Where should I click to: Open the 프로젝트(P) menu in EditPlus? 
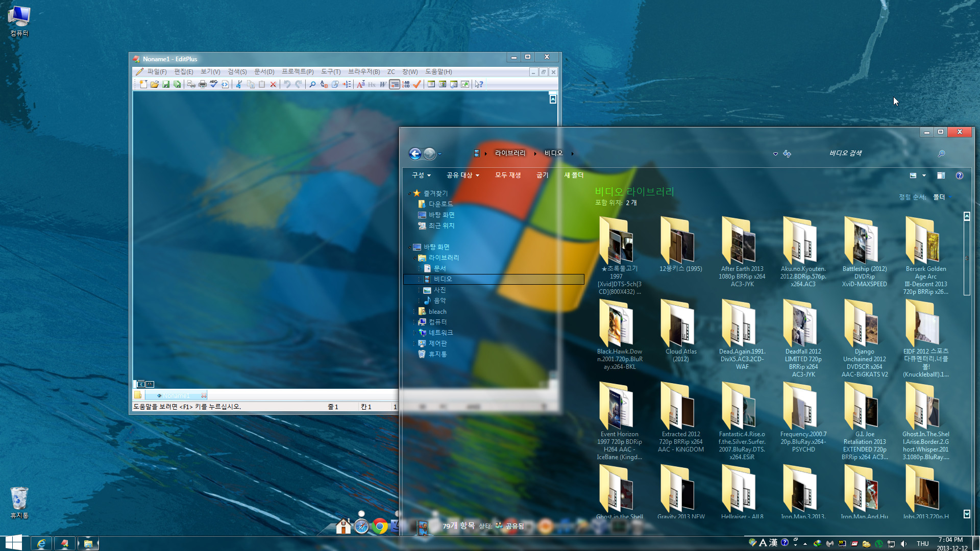(x=298, y=72)
